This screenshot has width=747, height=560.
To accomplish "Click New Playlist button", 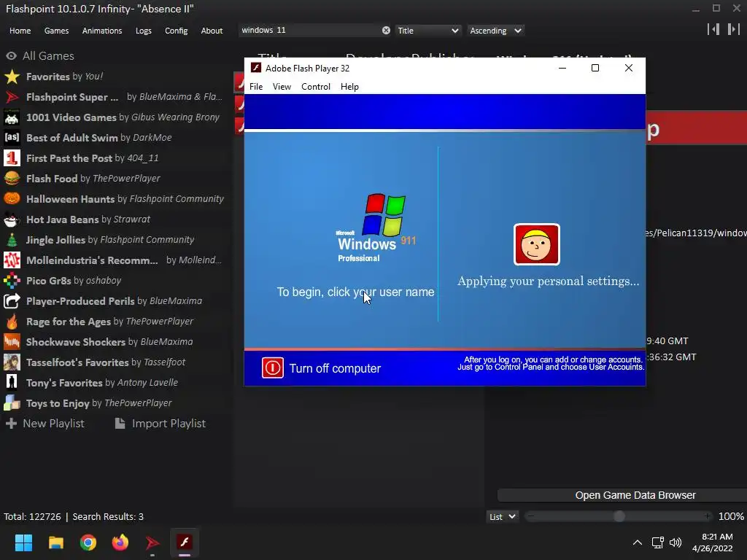I will [x=44, y=424].
